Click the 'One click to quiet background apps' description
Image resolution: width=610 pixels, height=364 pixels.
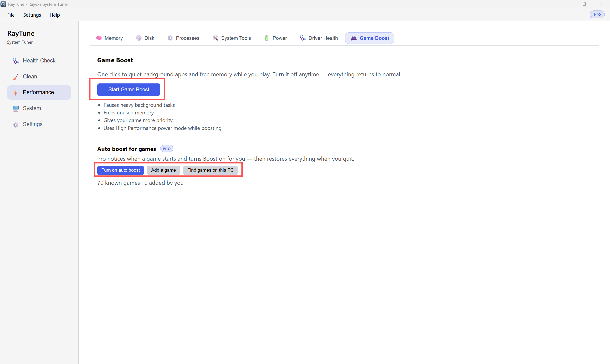(249, 74)
